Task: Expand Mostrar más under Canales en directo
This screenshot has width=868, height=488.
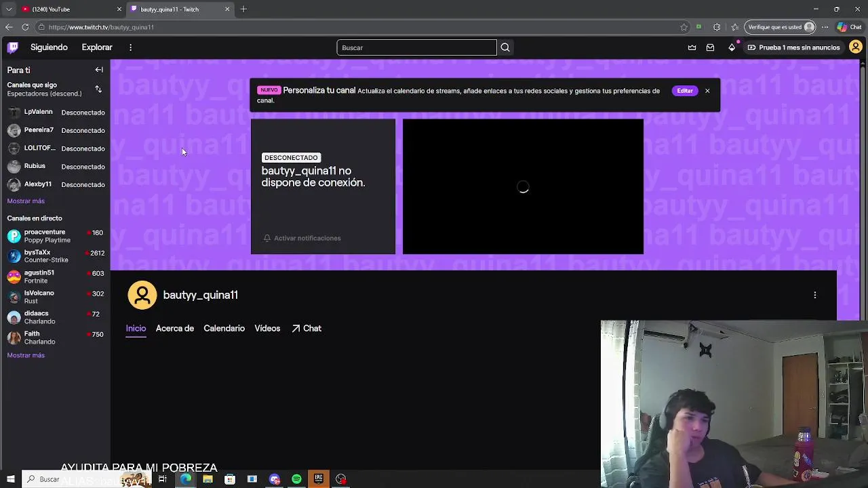Action: (x=26, y=355)
